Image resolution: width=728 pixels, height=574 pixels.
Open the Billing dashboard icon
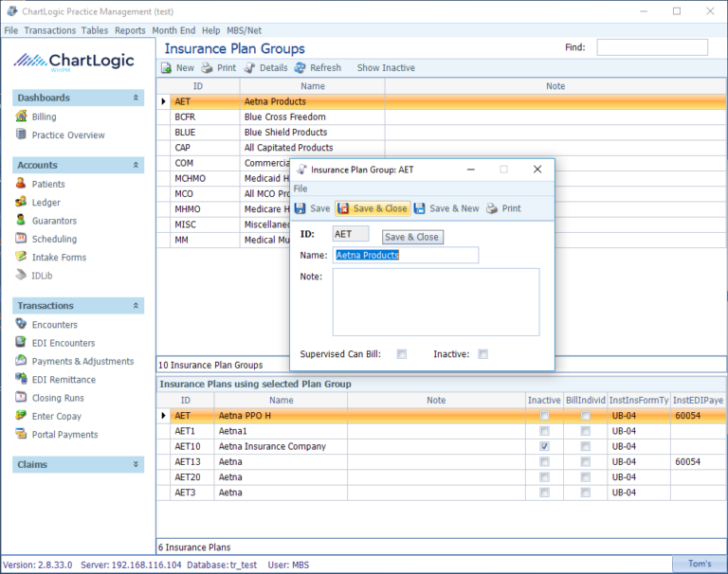(21, 116)
